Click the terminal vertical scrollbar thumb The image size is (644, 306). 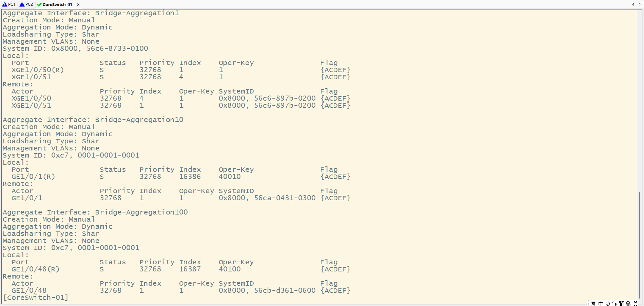coord(640,244)
